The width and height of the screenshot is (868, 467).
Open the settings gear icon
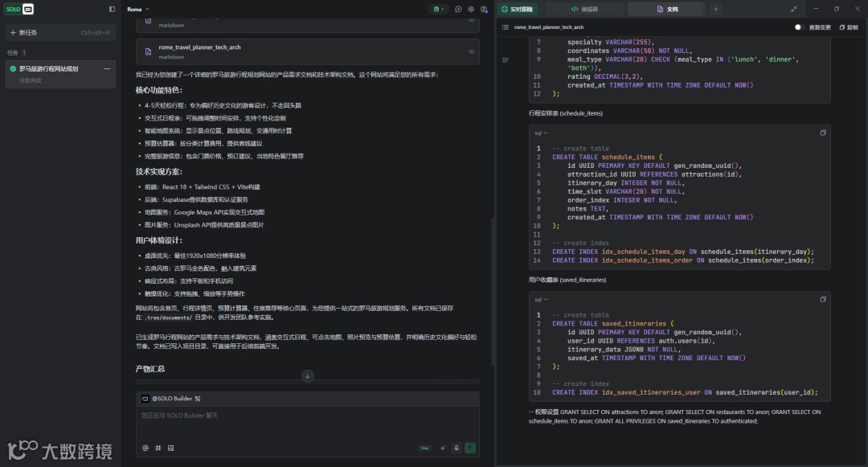(x=471, y=10)
